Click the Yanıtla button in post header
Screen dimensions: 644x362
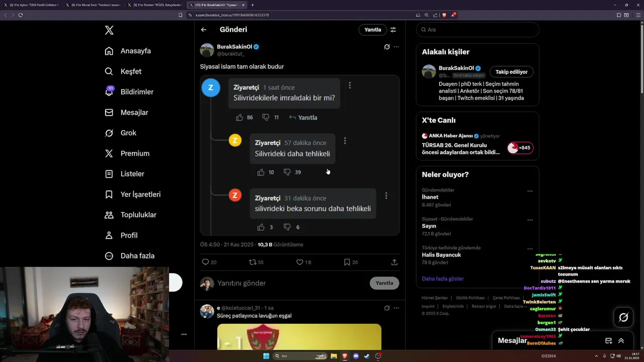tap(373, 30)
